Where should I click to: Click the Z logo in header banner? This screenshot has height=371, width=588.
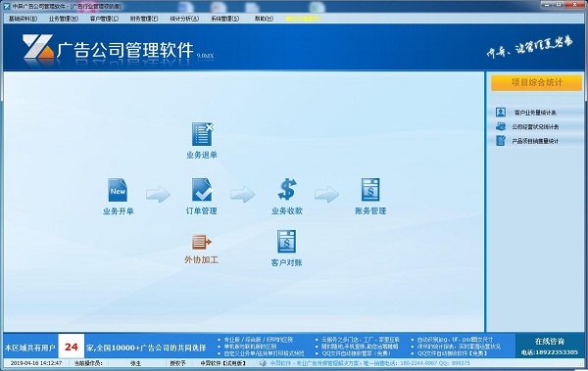[38, 47]
